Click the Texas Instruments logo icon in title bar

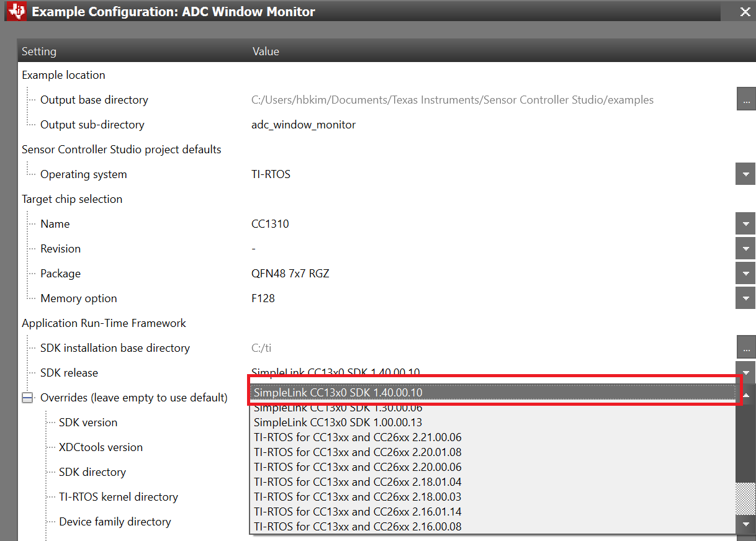point(17,11)
